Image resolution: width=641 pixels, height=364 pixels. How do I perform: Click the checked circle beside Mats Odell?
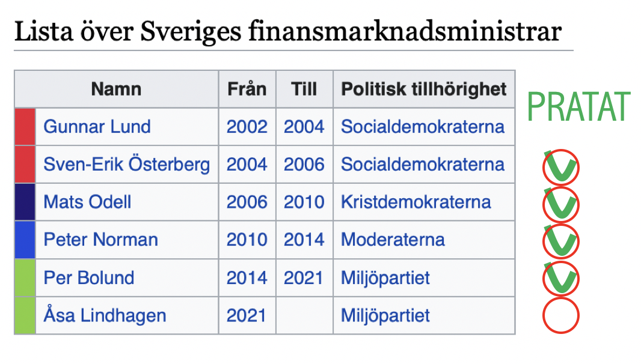pos(560,205)
